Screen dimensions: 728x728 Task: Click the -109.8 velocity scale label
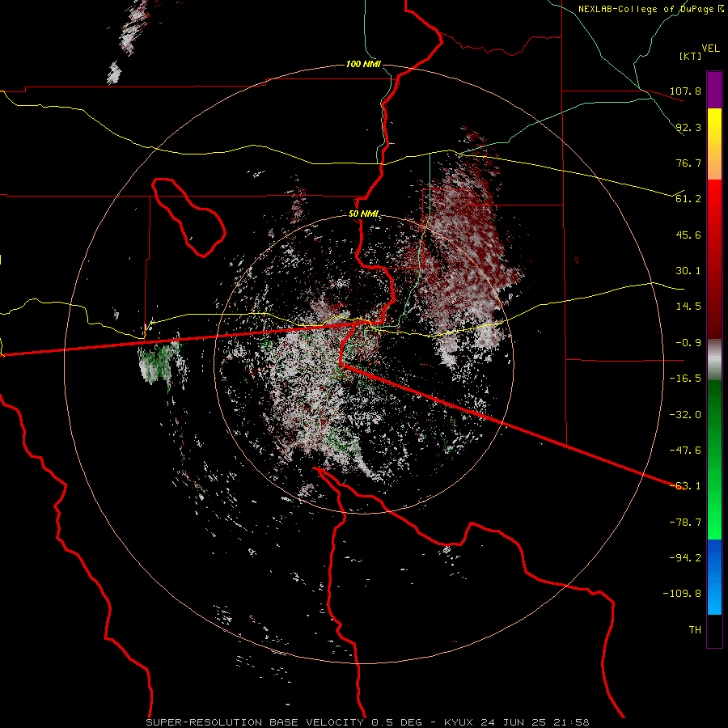[682, 594]
